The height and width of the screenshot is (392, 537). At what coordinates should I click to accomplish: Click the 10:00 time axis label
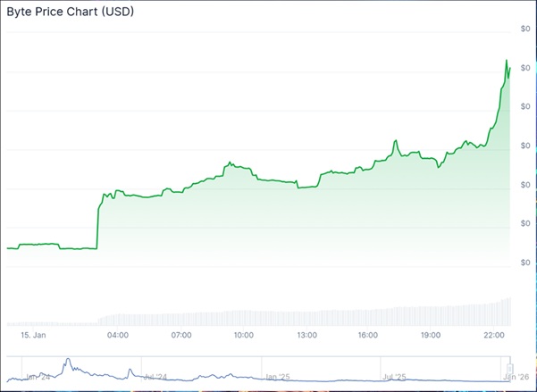pyautogui.click(x=243, y=335)
